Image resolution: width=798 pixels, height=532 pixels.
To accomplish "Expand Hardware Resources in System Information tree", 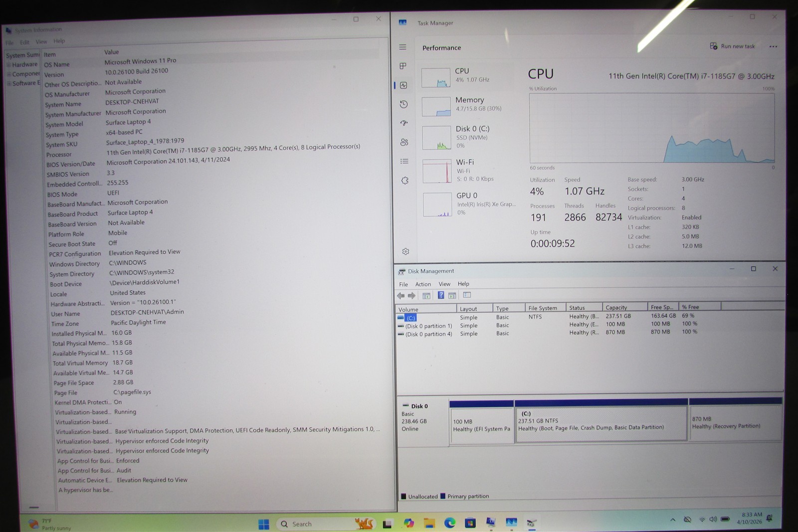I will point(8,65).
